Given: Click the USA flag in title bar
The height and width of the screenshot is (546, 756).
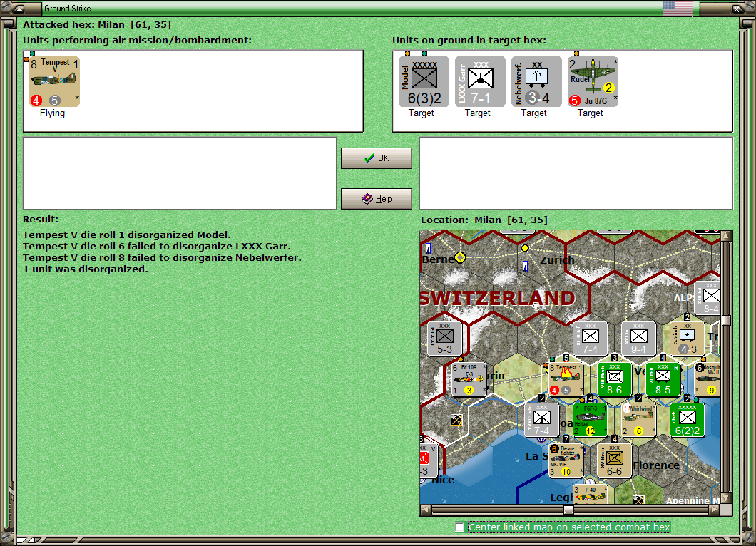Looking at the screenshot, I should (678, 8).
